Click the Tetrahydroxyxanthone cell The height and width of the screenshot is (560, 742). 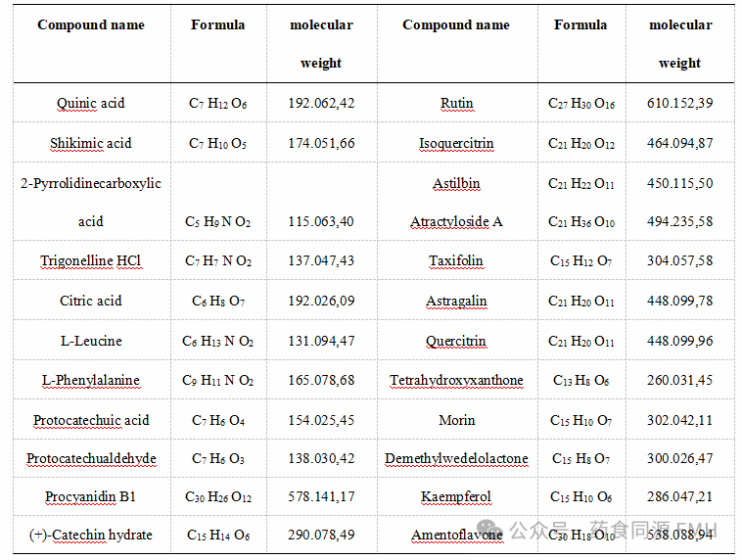tap(456, 381)
